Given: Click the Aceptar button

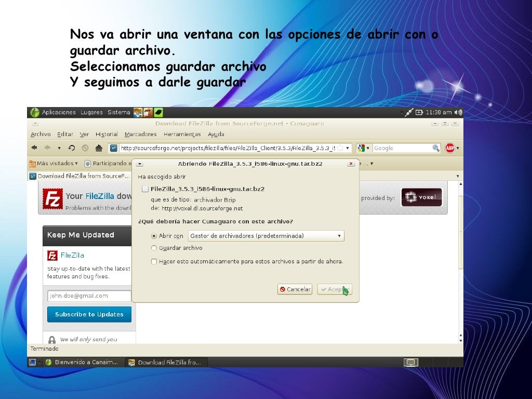Looking at the screenshot, I should point(335,289).
